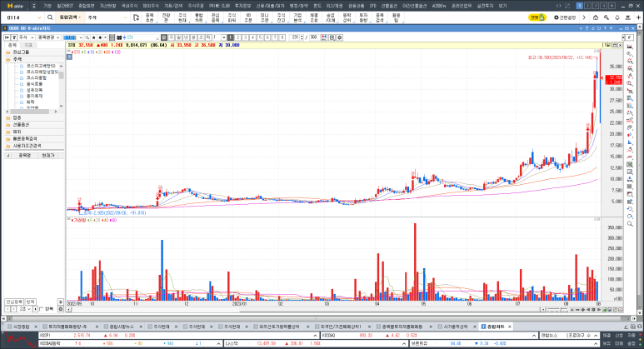The height and width of the screenshot is (349, 644).
Task: Click the magnifier zoom tool in right toolbar
Action: tap(630, 224)
